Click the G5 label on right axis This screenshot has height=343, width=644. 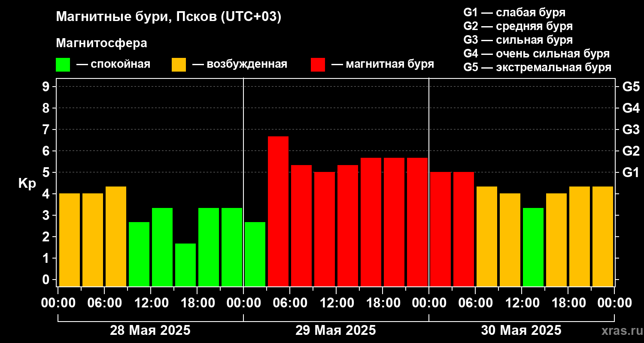[631, 87]
